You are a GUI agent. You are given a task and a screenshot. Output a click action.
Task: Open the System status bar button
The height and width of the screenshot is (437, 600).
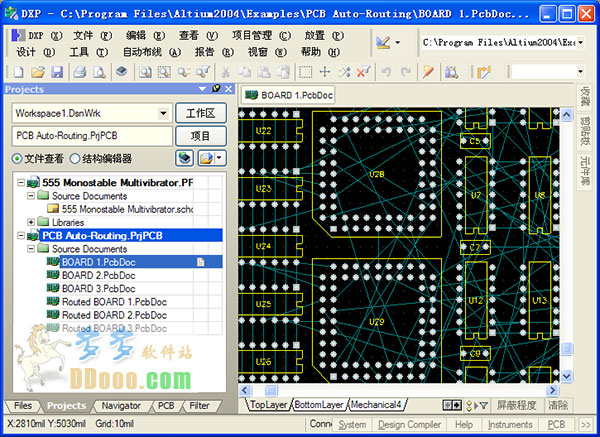pos(352,425)
